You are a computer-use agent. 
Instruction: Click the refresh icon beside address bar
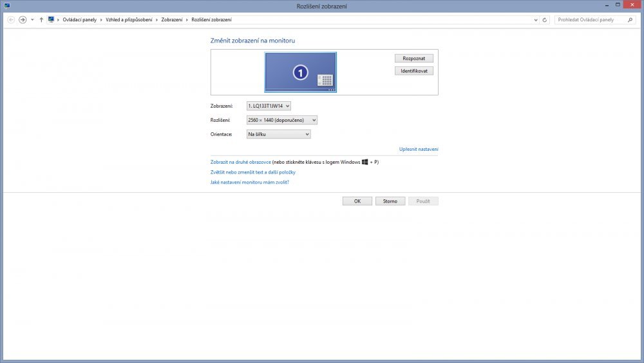(545, 20)
